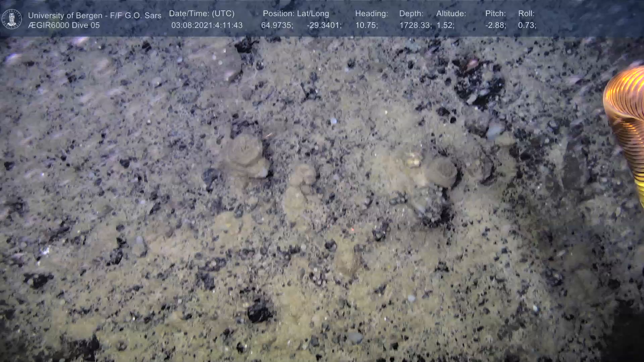Select the Position: Lat/Long label

point(296,14)
